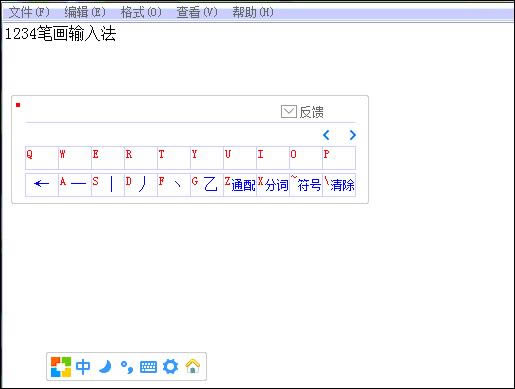Screen dimensions: 515x389
Task: Open the 符号 symbols key
Action: 306,185
